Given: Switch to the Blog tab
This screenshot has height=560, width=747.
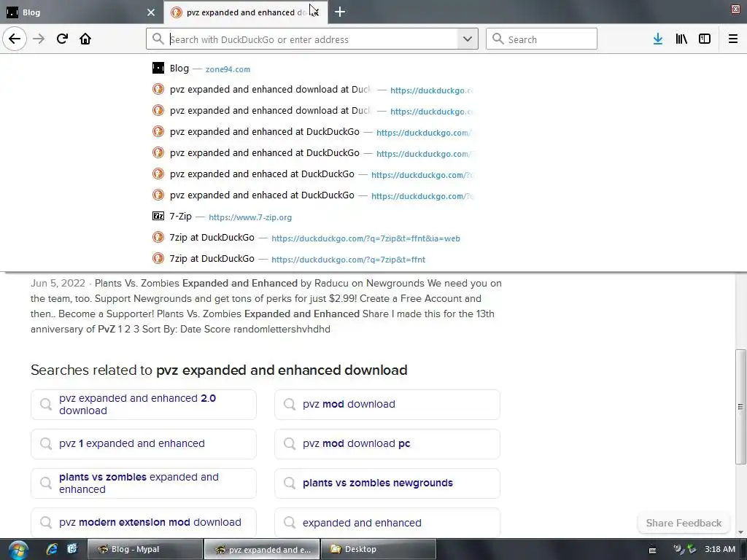Looking at the screenshot, I should click(82, 12).
